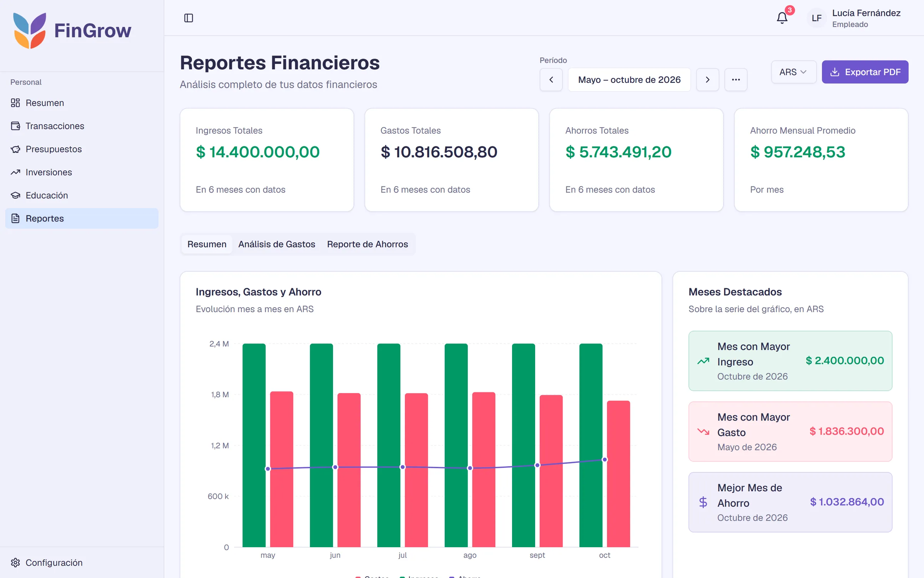Navigate to Inversiones section
The height and width of the screenshot is (578, 924).
pos(82,172)
